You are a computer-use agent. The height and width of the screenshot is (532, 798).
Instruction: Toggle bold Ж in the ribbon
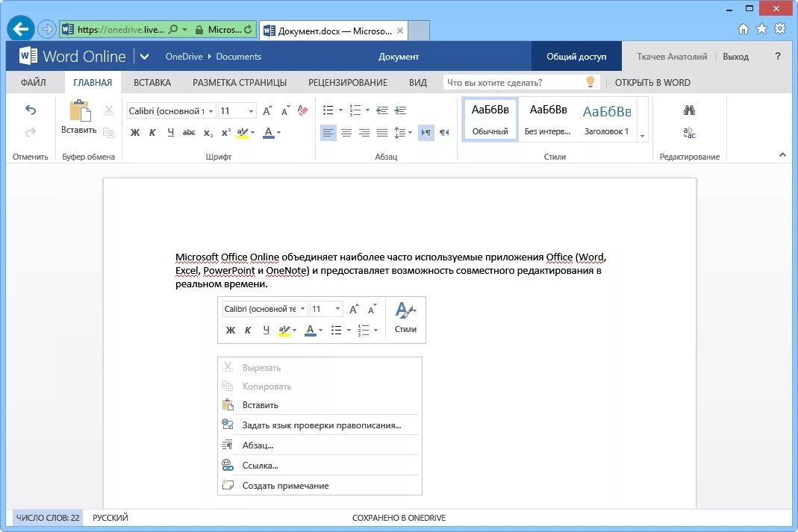click(x=135, y=133)
